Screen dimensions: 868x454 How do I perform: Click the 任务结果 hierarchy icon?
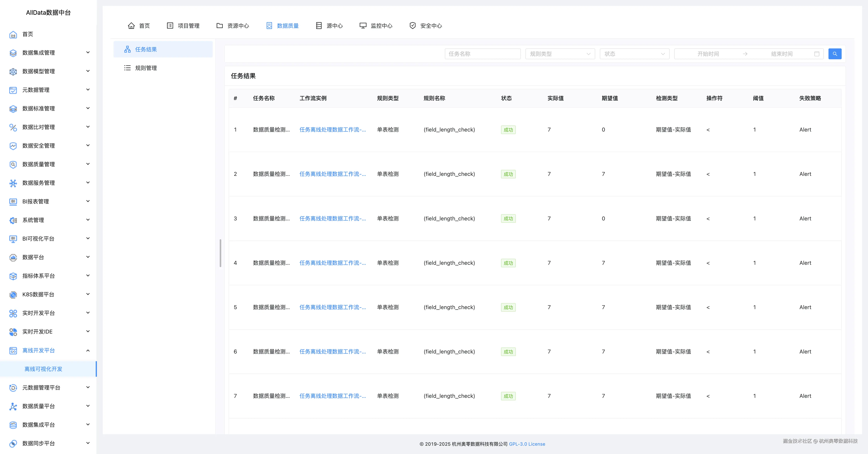(127, 50)
